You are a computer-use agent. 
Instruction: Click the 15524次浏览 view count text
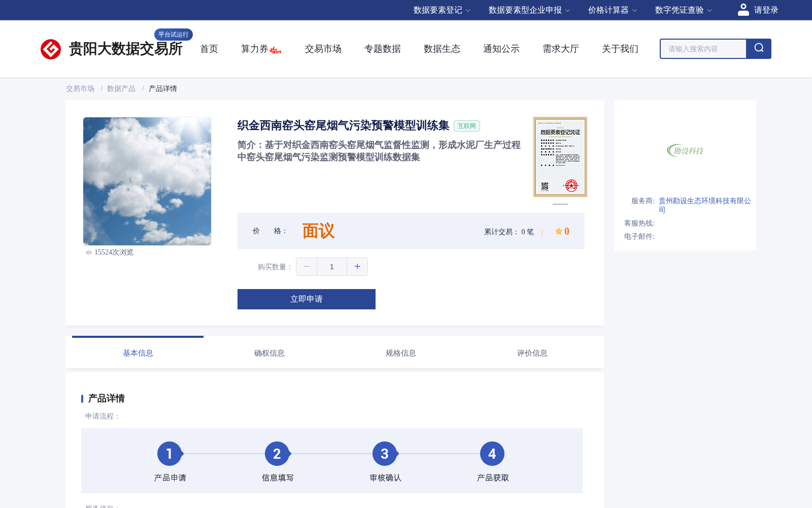click(114, 252)
